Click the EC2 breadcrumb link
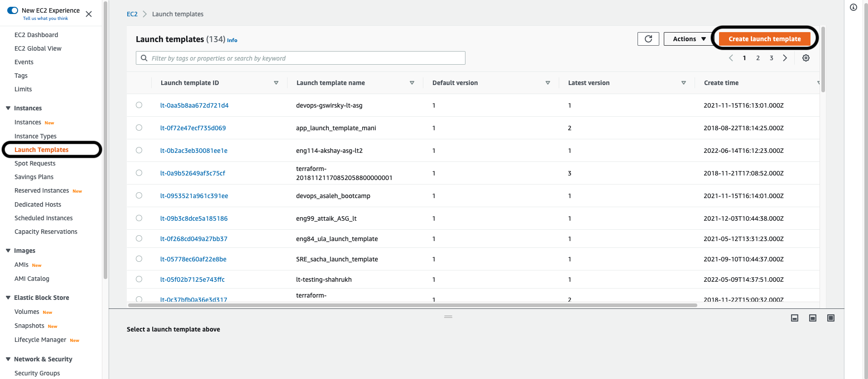This screenshot has height=379, width=868. point(132,14)
